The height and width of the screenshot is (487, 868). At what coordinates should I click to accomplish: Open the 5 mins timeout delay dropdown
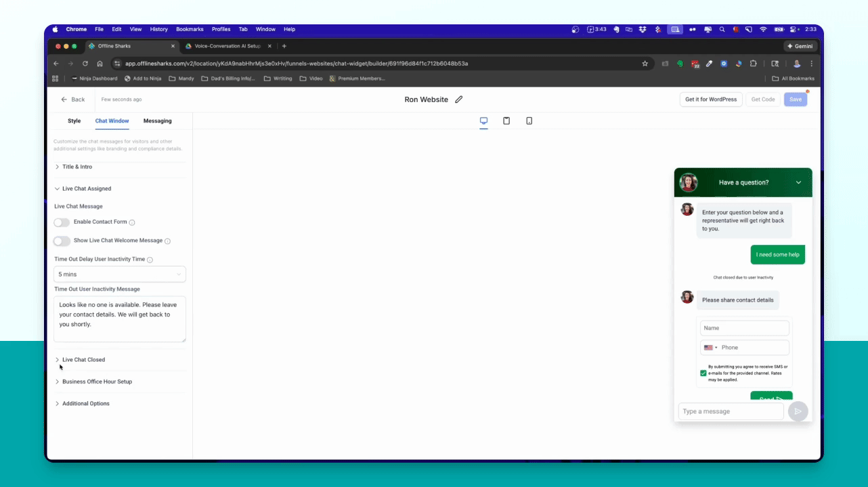tap(120, 274)
